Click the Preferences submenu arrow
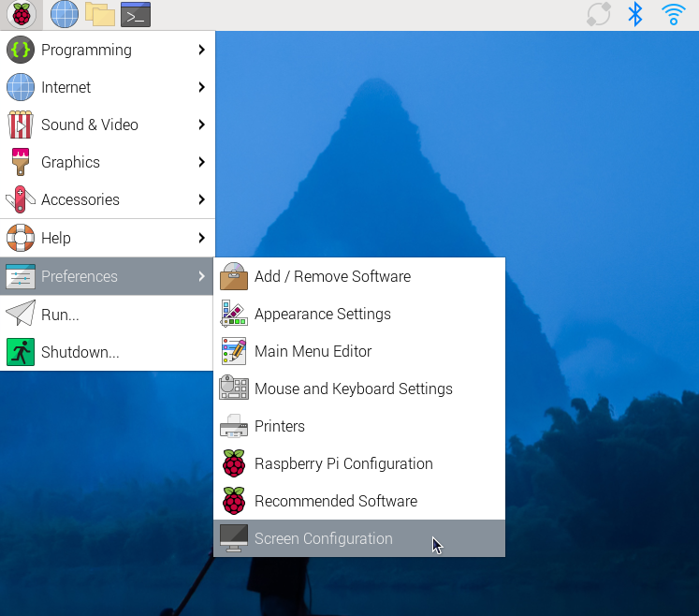The image size is (699, 616). click(x=201, y=276)
